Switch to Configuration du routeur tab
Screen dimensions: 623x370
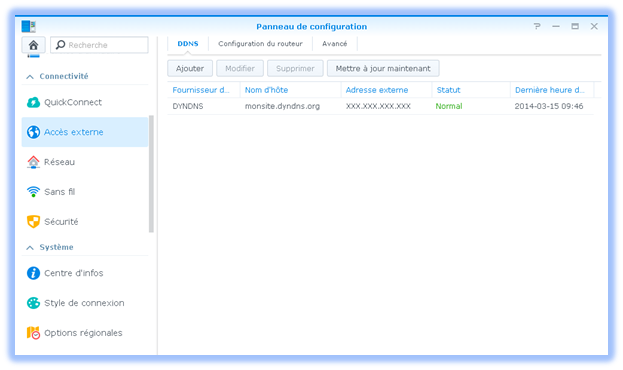click(260, 44)
